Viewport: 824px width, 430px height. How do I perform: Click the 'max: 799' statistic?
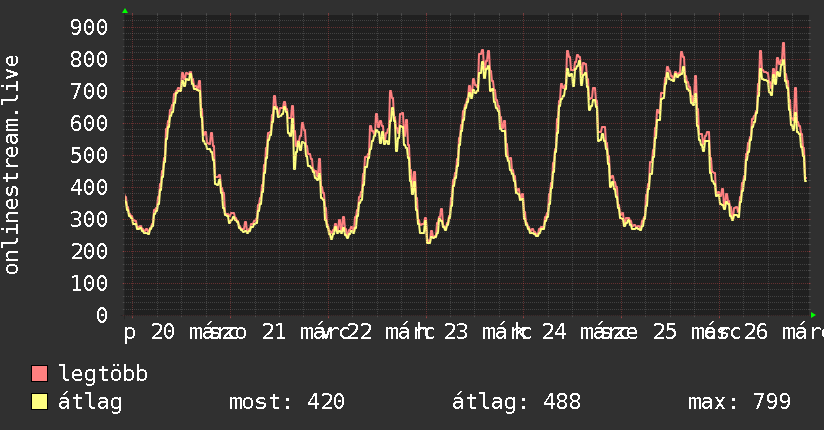coord(739,402)
